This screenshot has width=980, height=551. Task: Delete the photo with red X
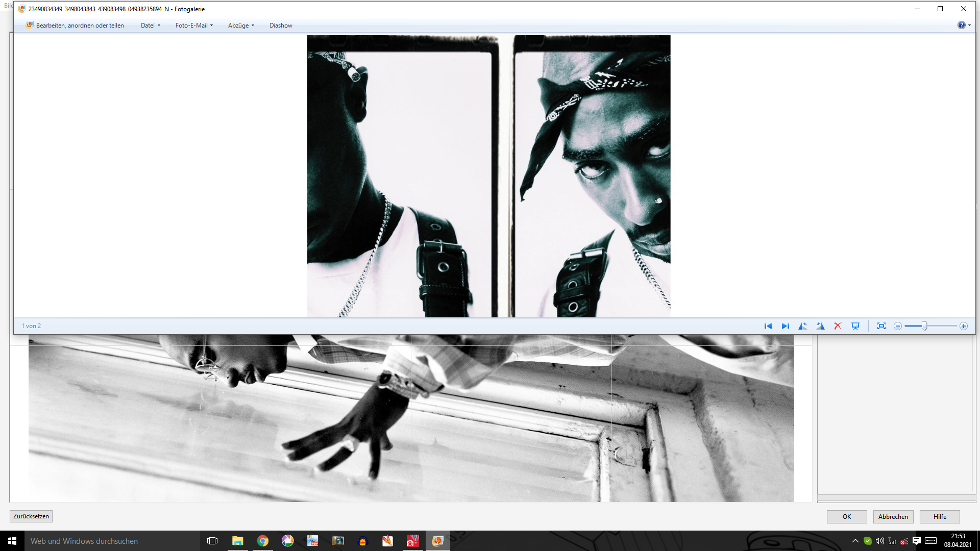838,326
